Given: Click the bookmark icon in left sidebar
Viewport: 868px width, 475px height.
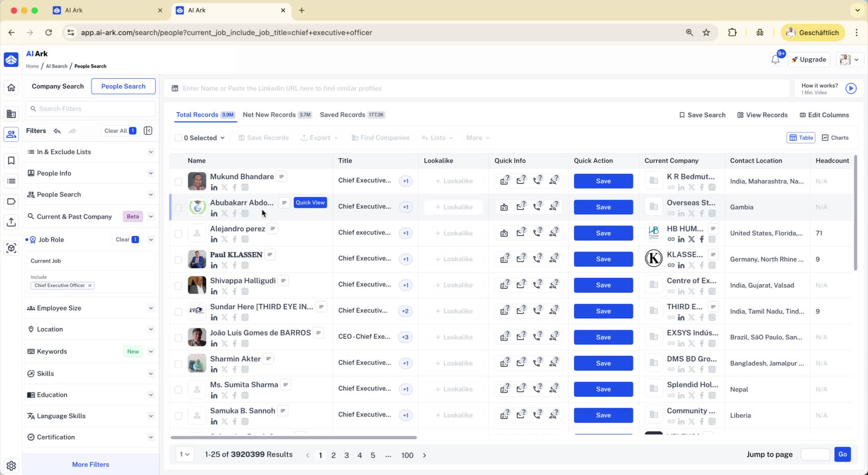Looking at the screenshot, I should click(x=11, y=161).
